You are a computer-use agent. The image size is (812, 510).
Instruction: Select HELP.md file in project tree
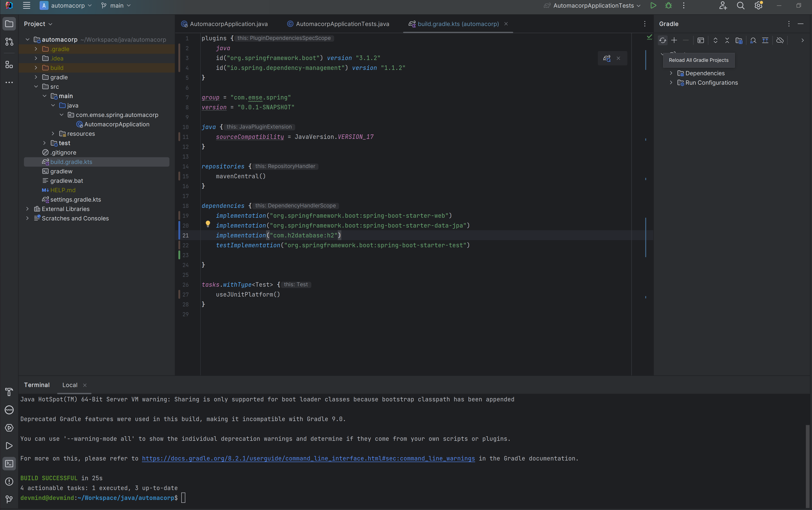tap(63, 190)
